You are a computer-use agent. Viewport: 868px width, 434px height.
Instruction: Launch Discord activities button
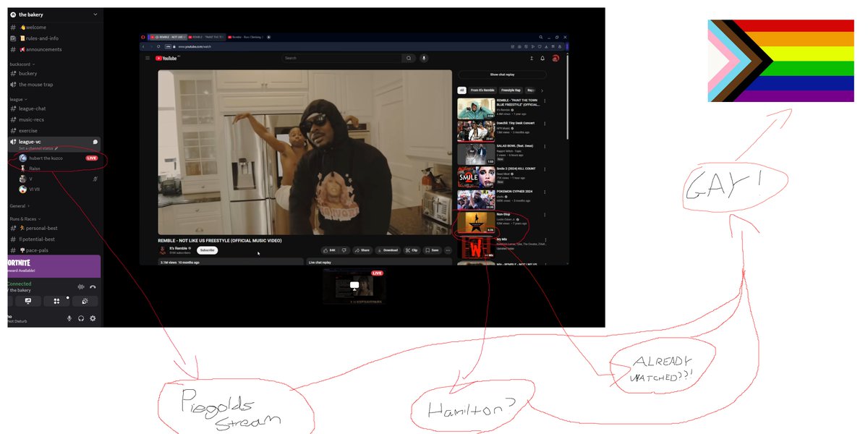[x=56, y=301]
